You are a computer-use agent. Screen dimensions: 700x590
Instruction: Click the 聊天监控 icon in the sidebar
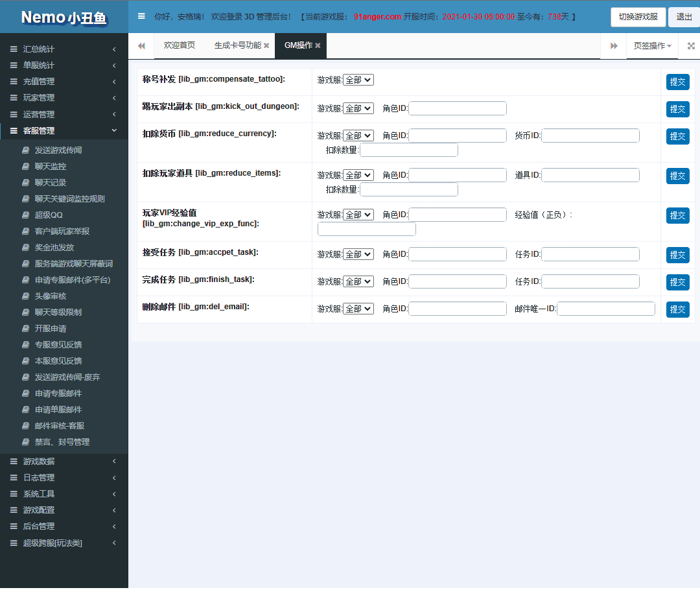point(26,166)
